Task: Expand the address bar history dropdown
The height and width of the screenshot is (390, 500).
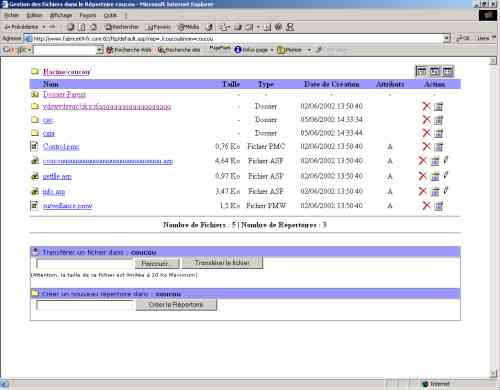Action: click(x=447, y=38)
